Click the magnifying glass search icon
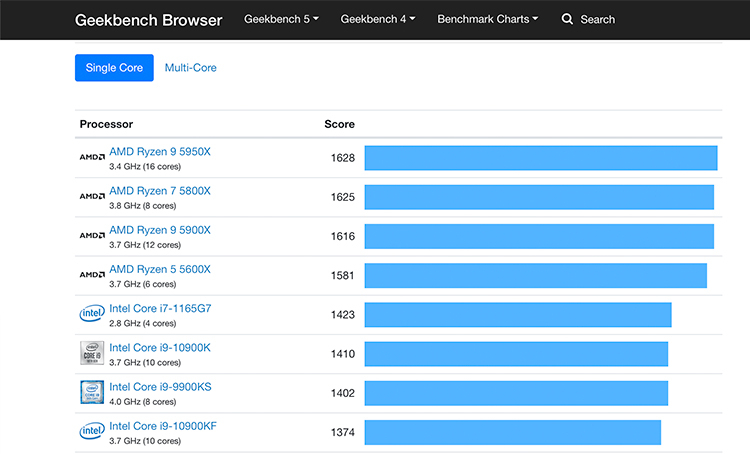 point(568,19)
